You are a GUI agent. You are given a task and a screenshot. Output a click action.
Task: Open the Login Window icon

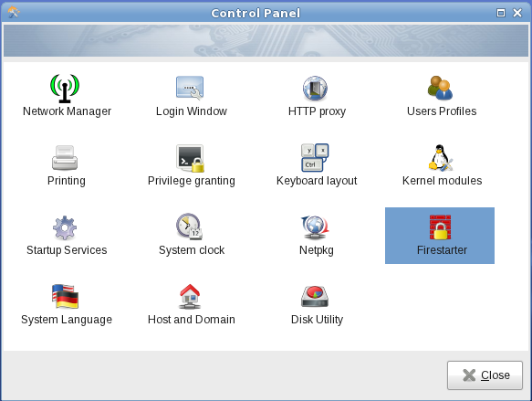pyautogui.click(x=190, y=88)
